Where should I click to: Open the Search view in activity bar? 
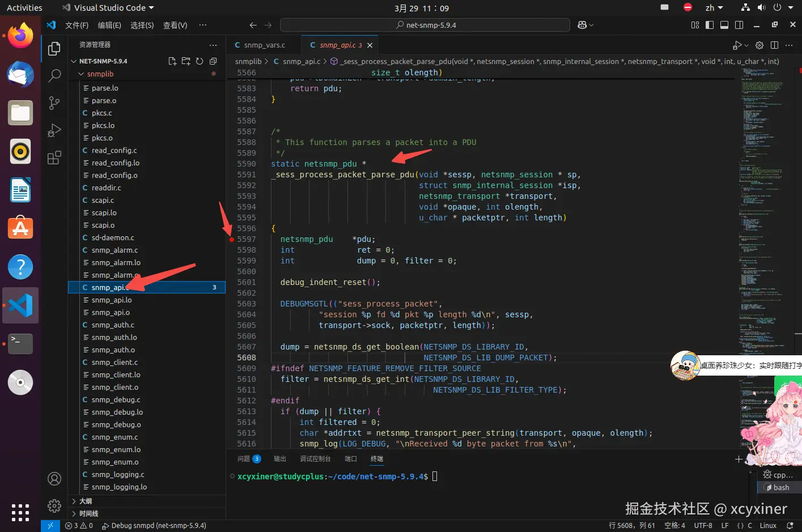click(x=54, y=75)
